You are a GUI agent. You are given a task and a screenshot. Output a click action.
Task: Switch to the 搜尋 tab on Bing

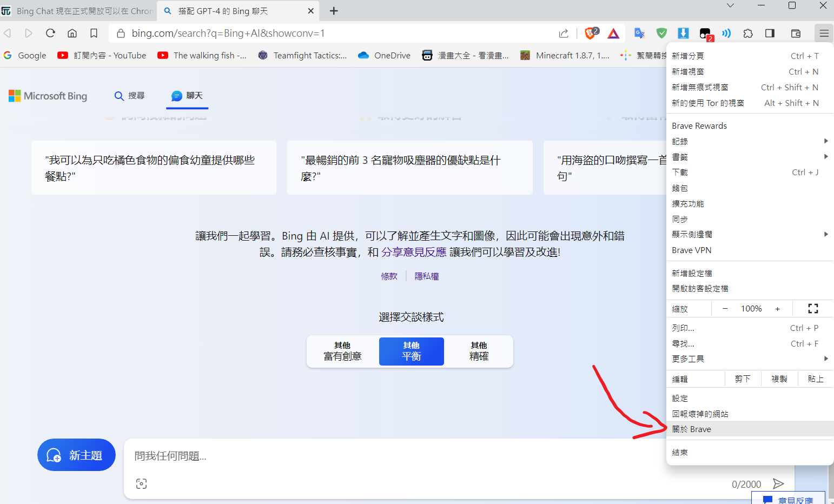[x=129, y=96]
